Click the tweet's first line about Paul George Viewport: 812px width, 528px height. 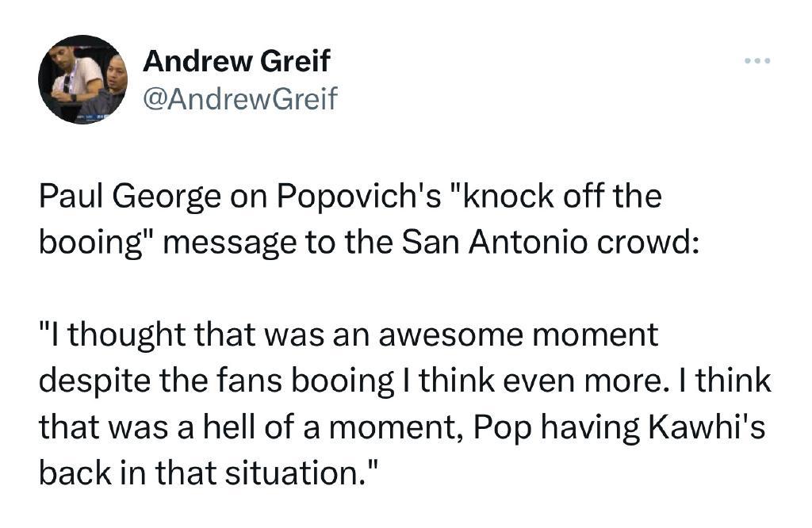pyautogui.click(x=350, y=197)
